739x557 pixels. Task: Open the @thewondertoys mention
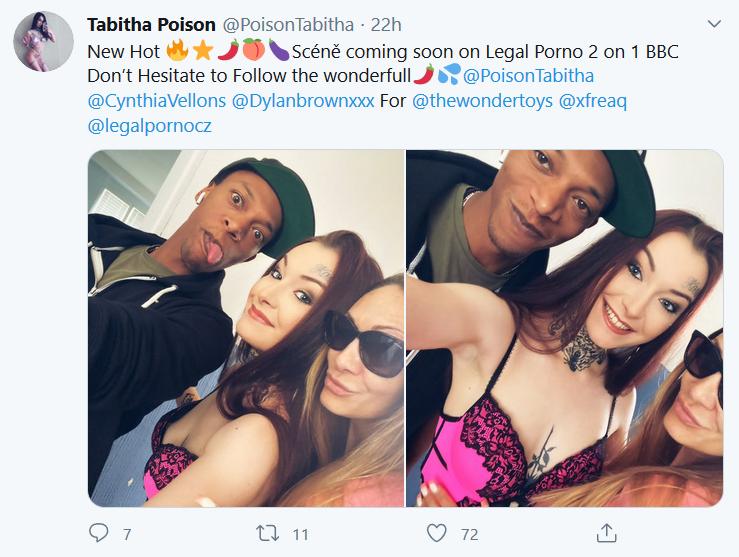click(482, 102)
